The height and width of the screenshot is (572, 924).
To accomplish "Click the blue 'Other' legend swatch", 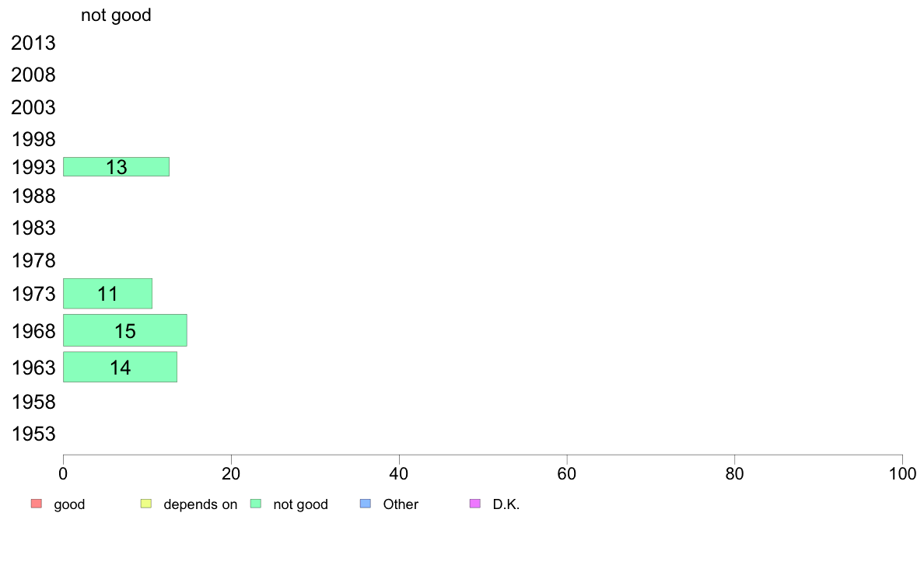I will (366, 504).
